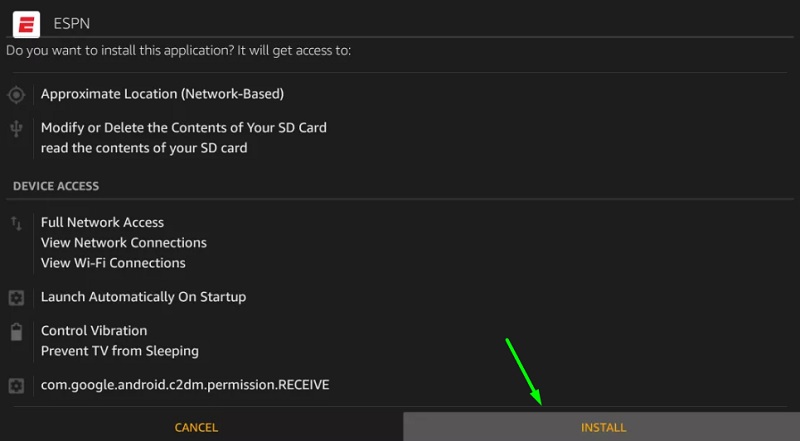The height and width of the screenshot is (441, 800).
Task: Cancel the ESPN installation
Action: click(x=196, y=427)
